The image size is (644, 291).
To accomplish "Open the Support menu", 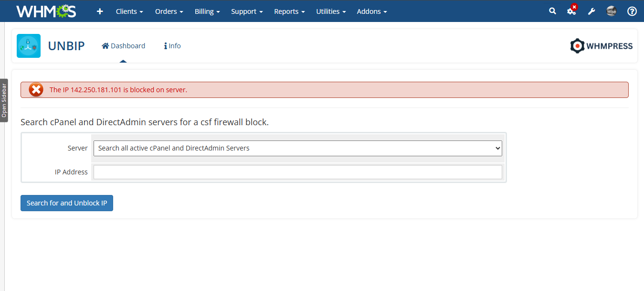I will pyautogui.click(x=247, y=11).
